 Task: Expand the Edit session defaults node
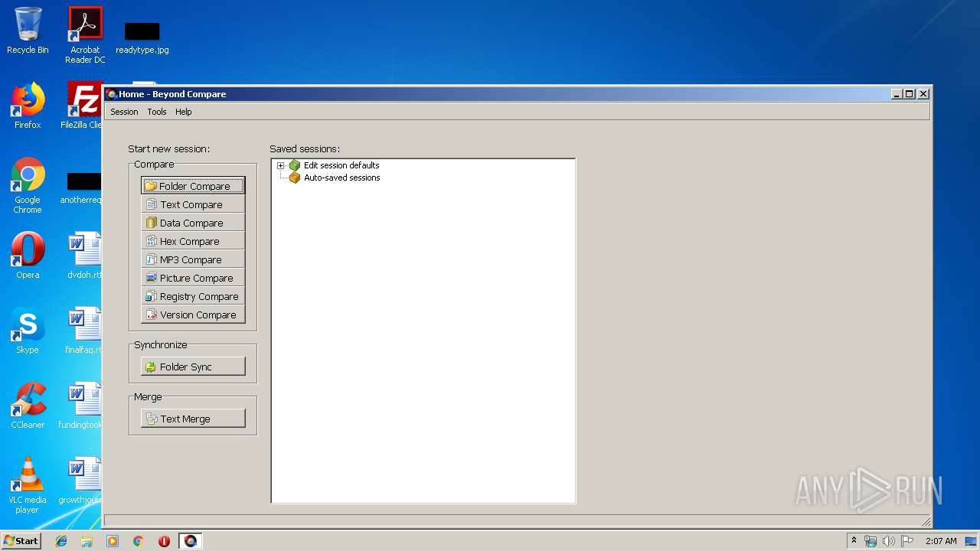[x=280, y=165]
